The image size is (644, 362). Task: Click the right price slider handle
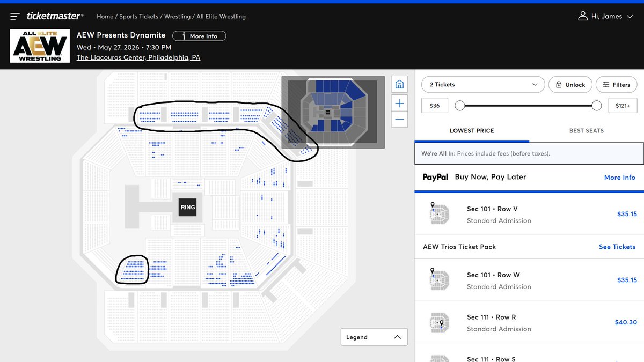pyautogui.click(x=596, y=106)
